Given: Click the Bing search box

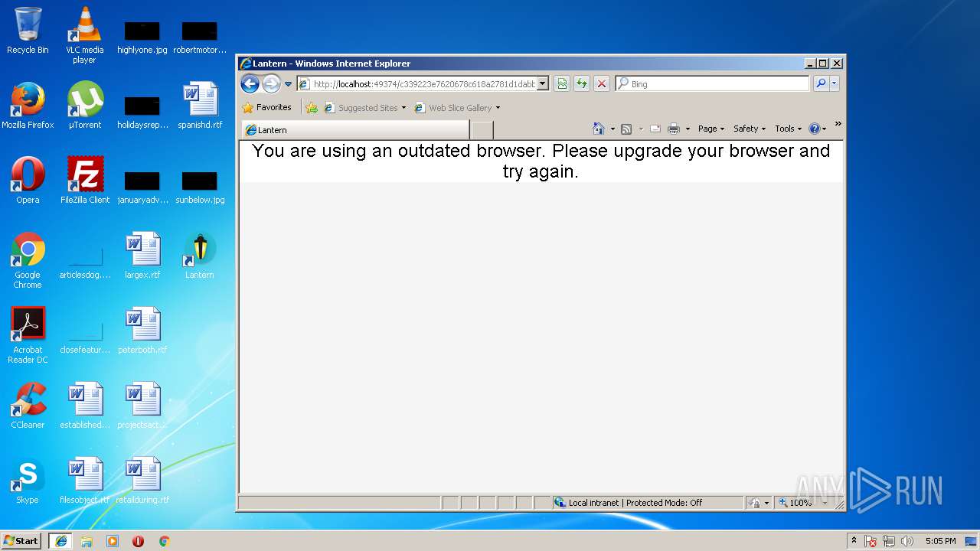Looking at the screenshot, I should [712, 84].
